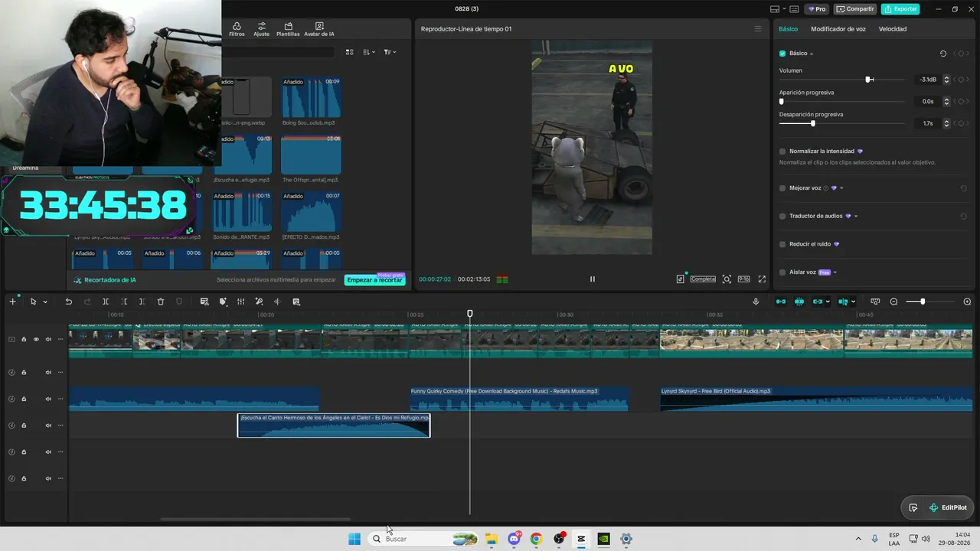Open Avatar de IA panel
This screenshot has height=551, width=980.
tap(319, 29)
